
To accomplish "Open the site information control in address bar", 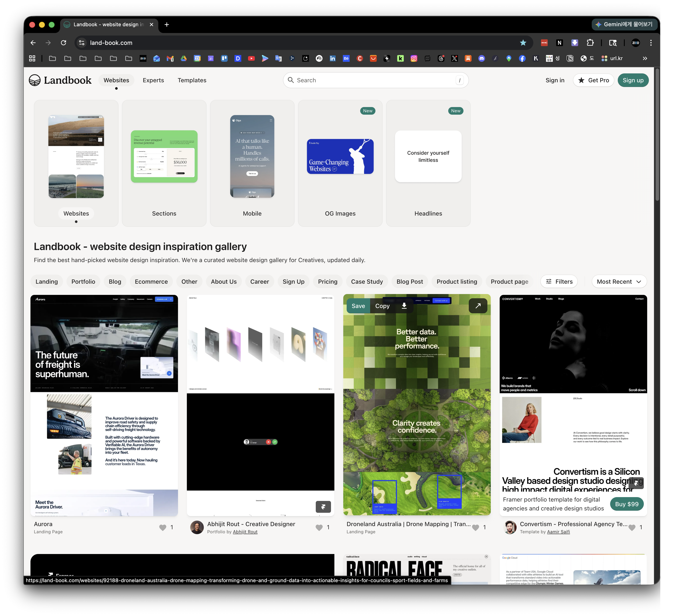I will tap(82, 43).
